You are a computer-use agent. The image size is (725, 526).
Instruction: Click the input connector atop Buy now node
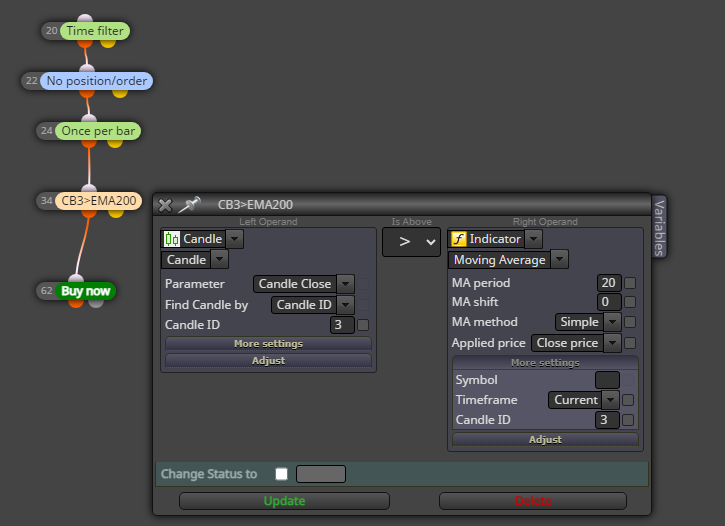click(x=76, y=278)
